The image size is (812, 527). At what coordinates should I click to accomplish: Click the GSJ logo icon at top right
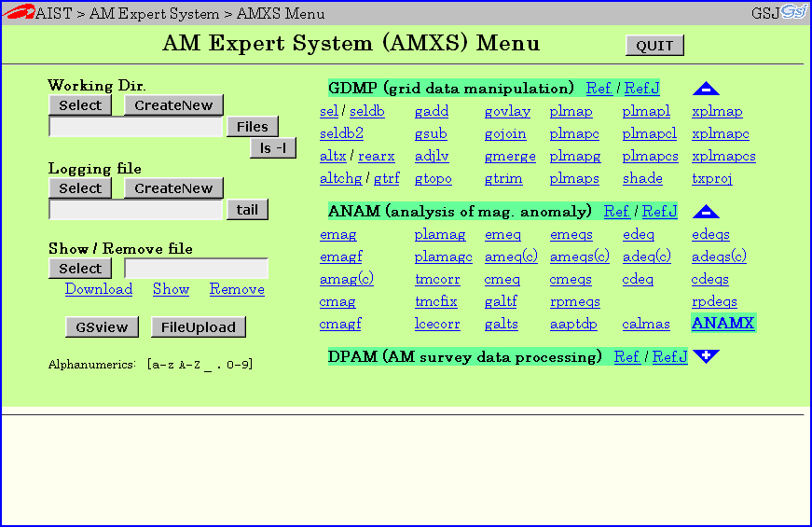tap(794, 11)
